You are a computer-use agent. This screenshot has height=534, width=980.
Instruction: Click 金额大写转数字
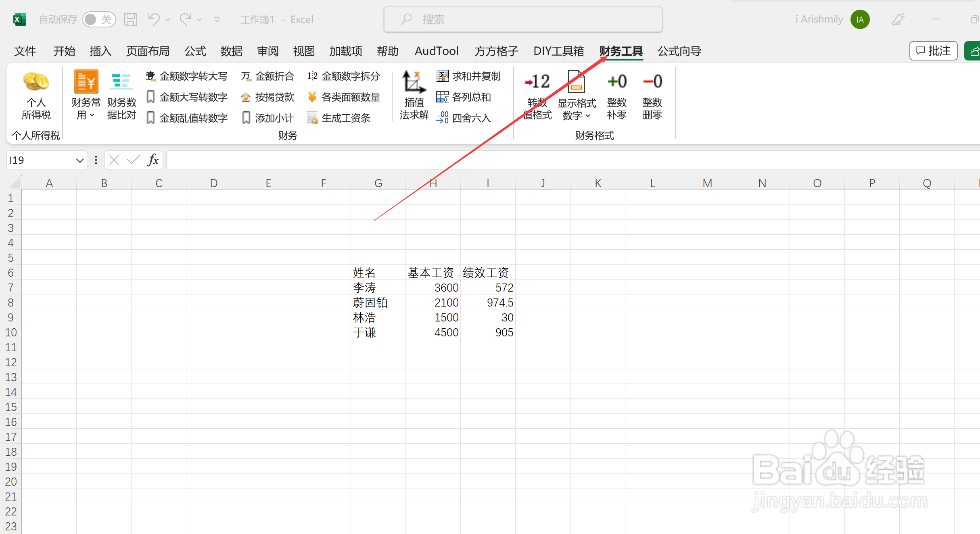point(187,97)
